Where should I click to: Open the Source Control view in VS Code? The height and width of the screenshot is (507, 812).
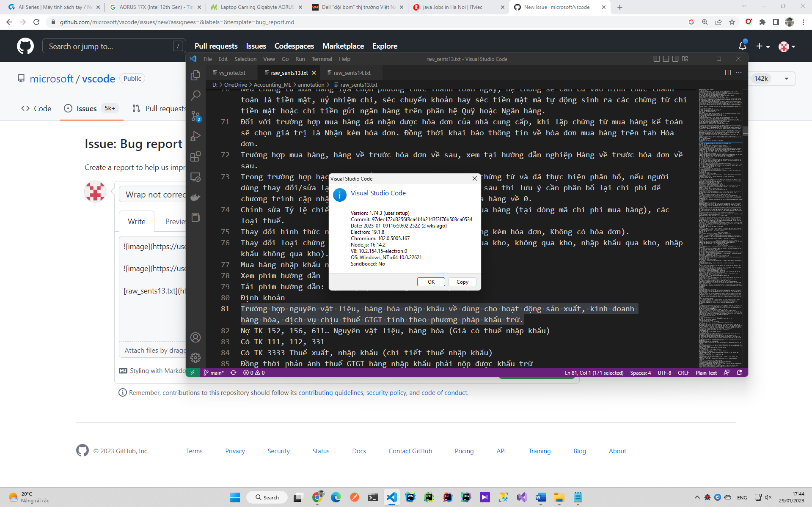coord(195,116)
